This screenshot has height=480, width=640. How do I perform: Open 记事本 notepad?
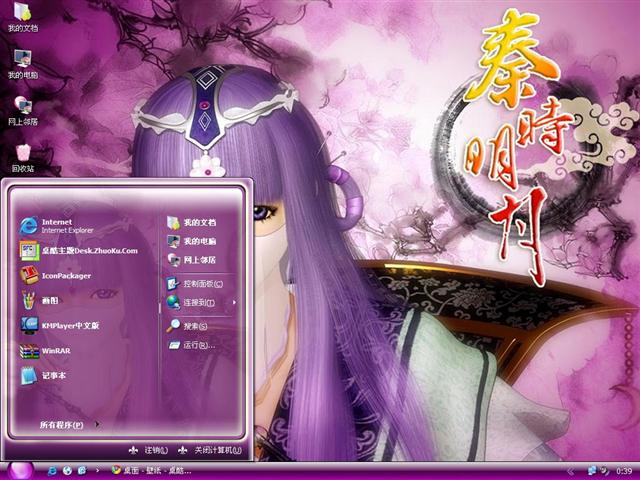point(44,376)
